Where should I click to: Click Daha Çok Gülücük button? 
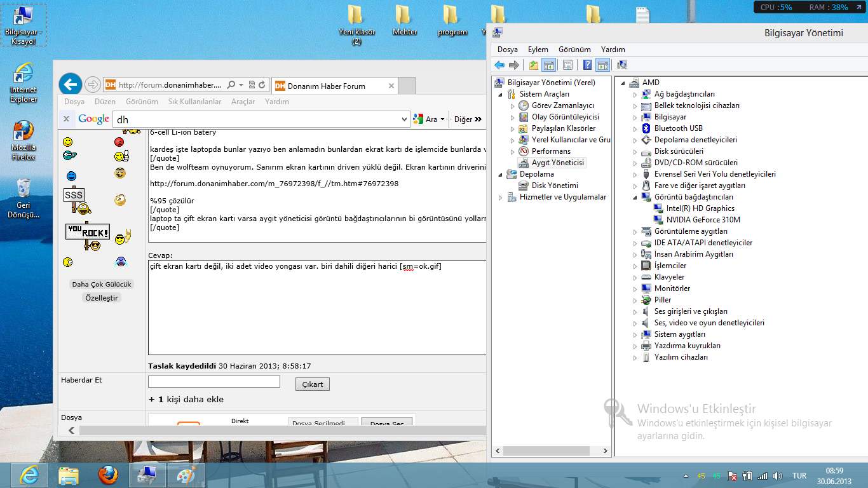[x=102, y=285]
